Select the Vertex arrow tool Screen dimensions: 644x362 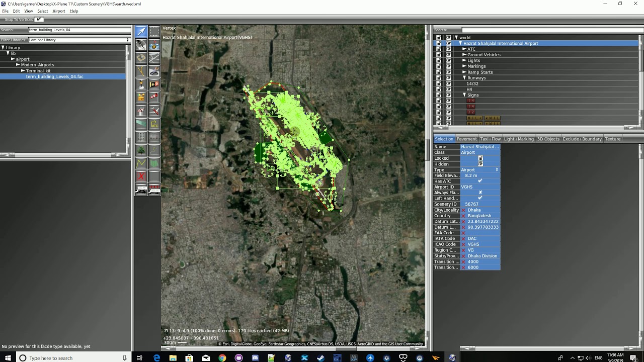[x=141, y=31]
